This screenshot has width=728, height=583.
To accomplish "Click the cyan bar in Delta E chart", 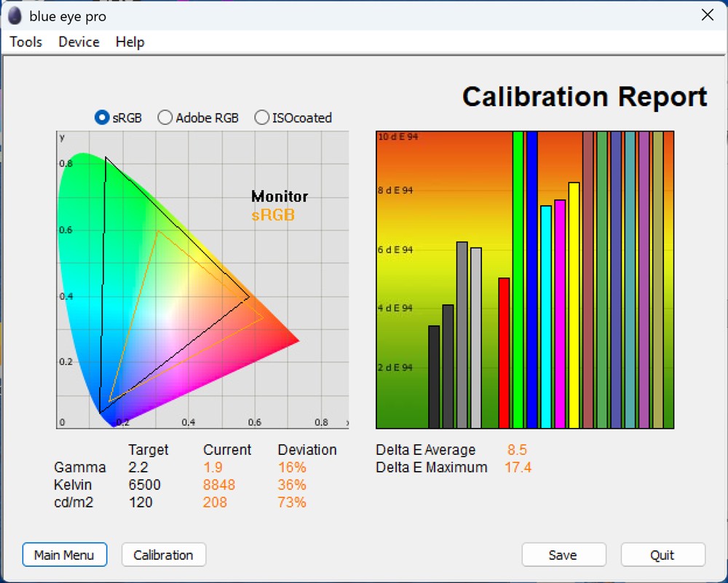I will pos(546,317).
